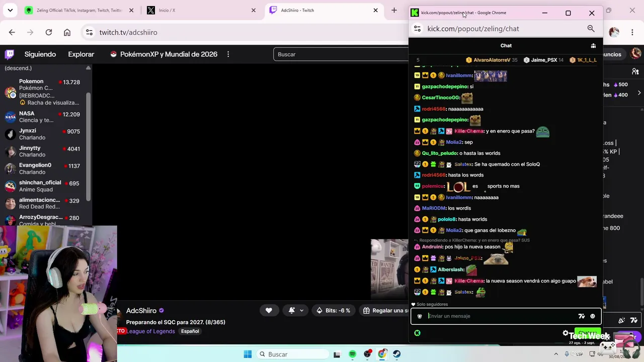
Task: Click the shield icon in Kick message box
Action: (x=420, y=316)
